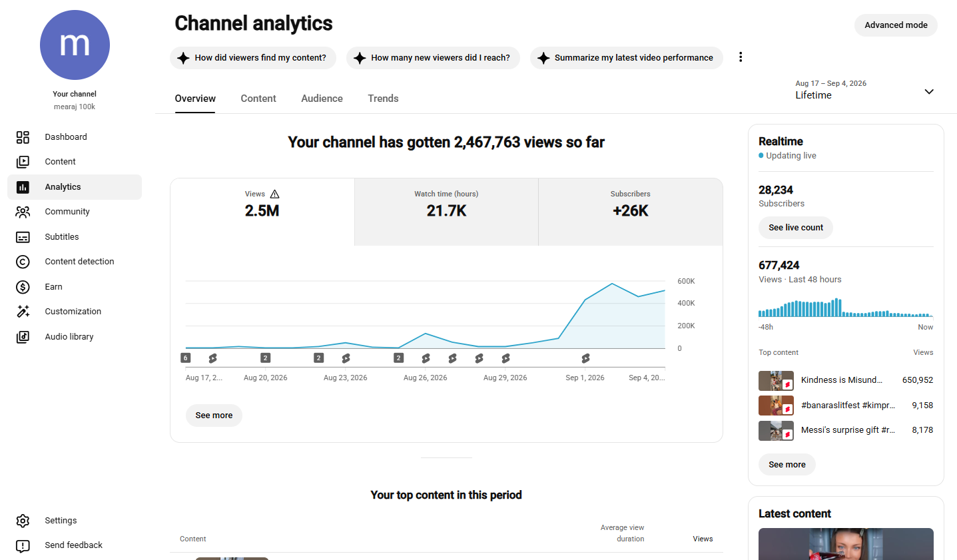This screenshot has width=957, height=560.
Task: Open the Settings menu item
Action: pyautogui.click(x=75, y=521)
